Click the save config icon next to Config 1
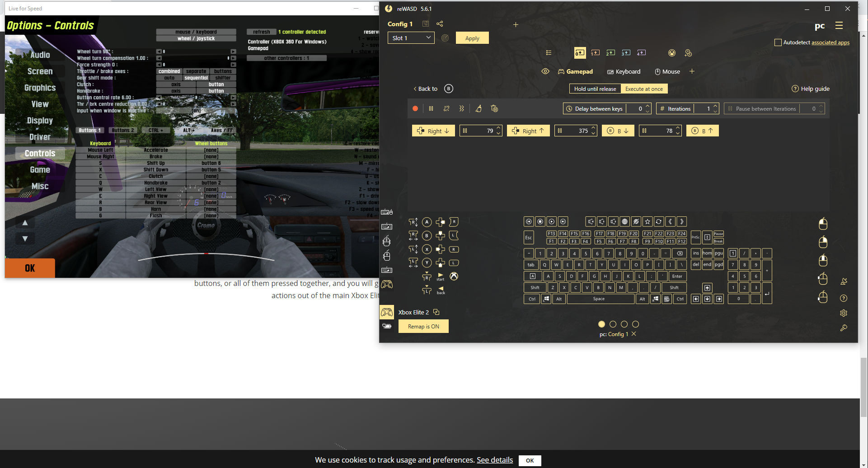Image resolution: width=868 pixels, height=468 pixels. 425,24
